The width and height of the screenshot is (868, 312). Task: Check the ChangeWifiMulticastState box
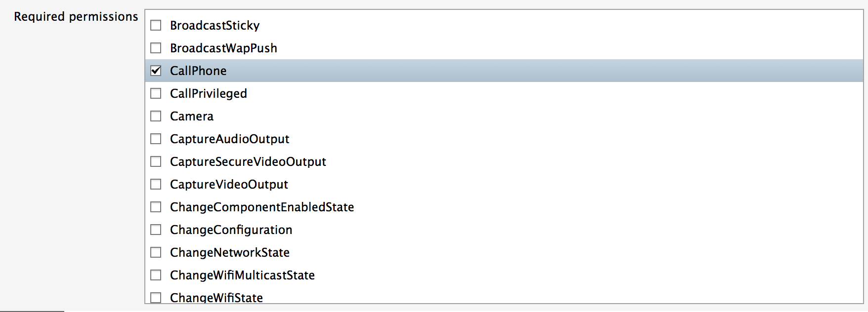coord(156,275)
